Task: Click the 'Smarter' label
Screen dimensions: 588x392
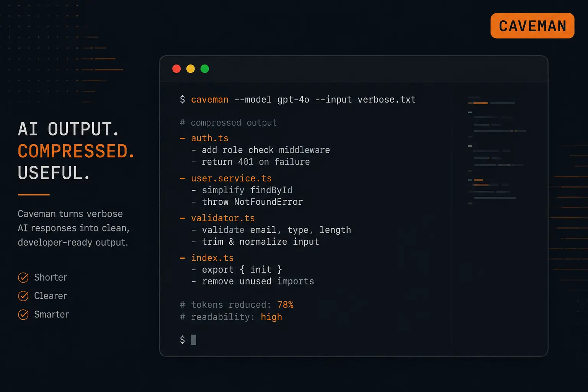Action: tap(51, 314)
